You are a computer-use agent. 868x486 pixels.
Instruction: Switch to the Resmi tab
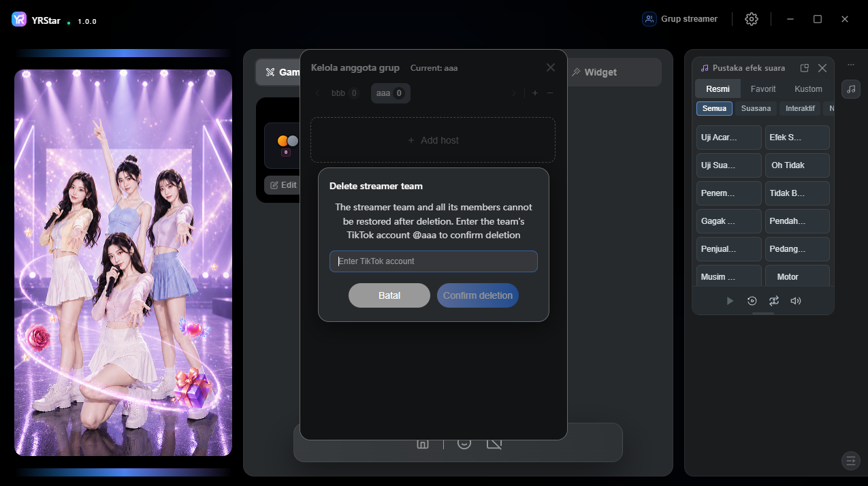pos(718,89)
